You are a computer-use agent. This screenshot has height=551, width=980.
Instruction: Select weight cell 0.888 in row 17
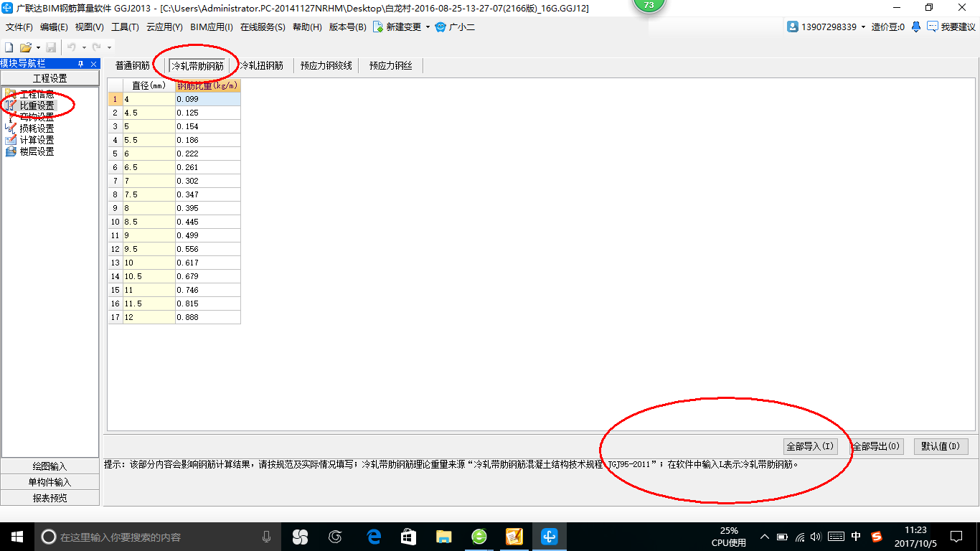click(x=208, y=317)
